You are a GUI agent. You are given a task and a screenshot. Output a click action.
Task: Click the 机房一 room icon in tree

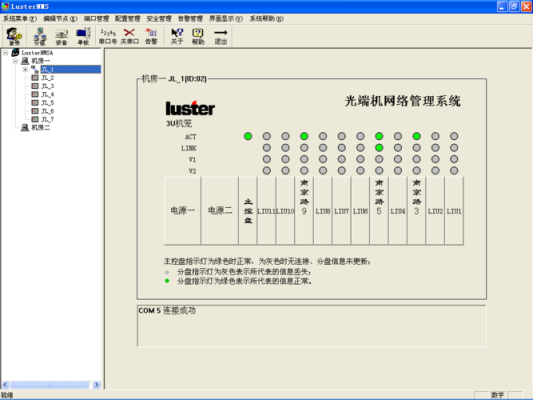pos(25,61)
